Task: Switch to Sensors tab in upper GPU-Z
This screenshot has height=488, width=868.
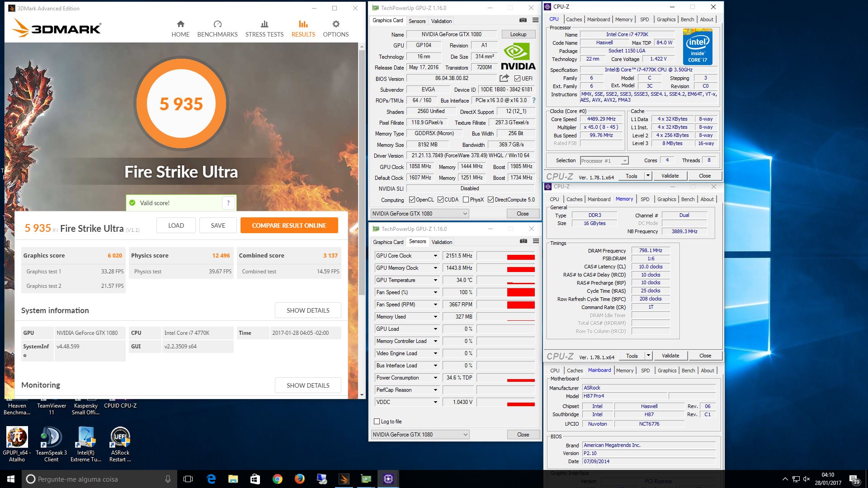Action: (417, 21)
